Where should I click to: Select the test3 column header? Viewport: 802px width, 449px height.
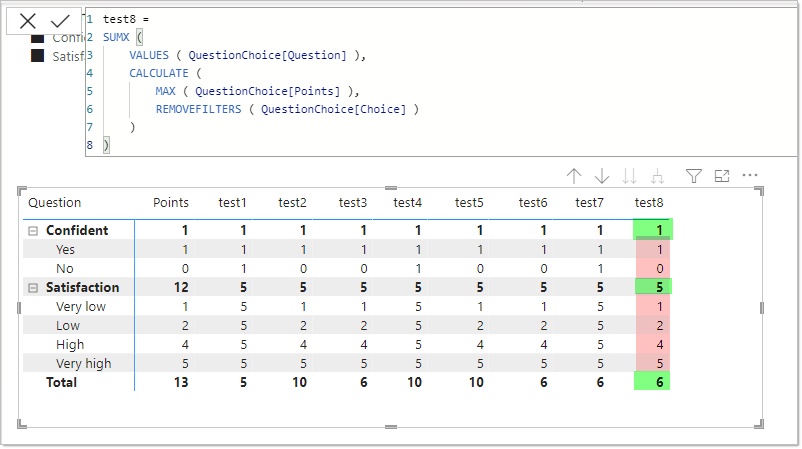(352, 203)
